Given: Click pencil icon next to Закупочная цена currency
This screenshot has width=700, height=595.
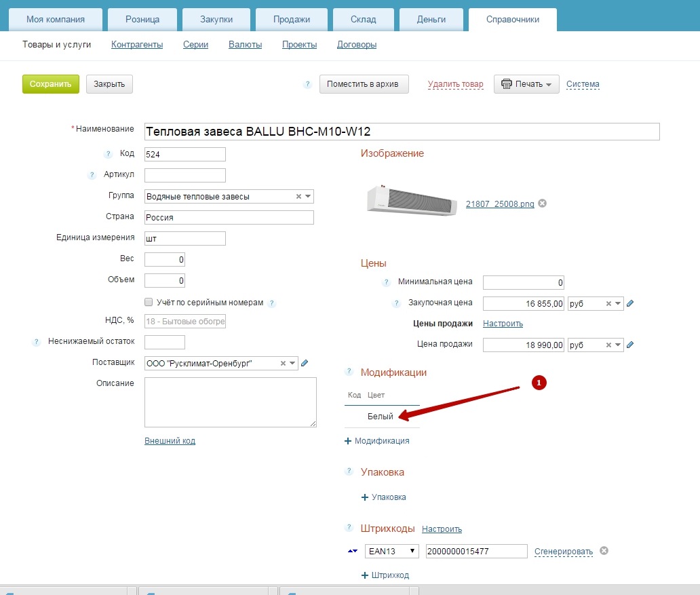Looking at the screenshot, I should click(630, 303).
